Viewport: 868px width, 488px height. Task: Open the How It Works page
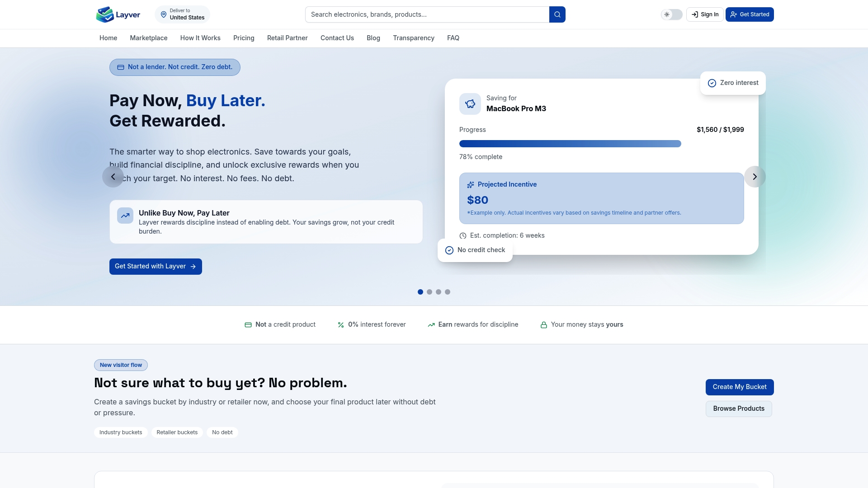click(x=200, y=38)
